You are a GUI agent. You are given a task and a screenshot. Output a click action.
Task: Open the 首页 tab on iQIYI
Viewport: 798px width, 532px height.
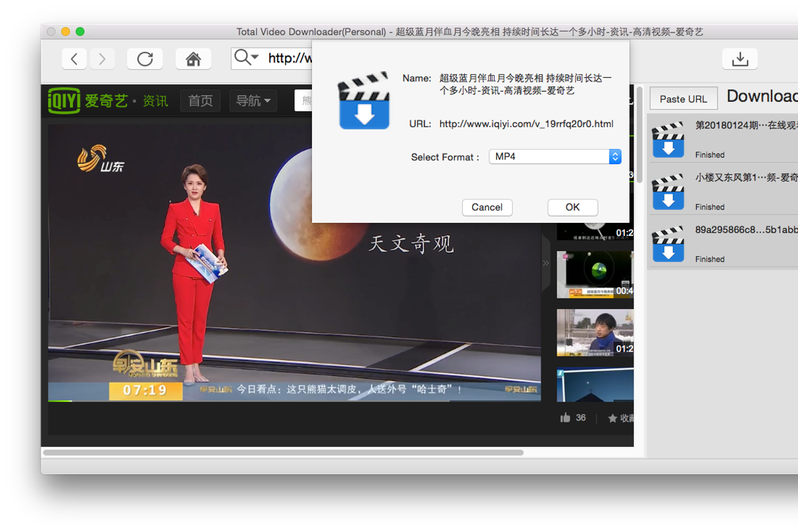coord(200,101)
